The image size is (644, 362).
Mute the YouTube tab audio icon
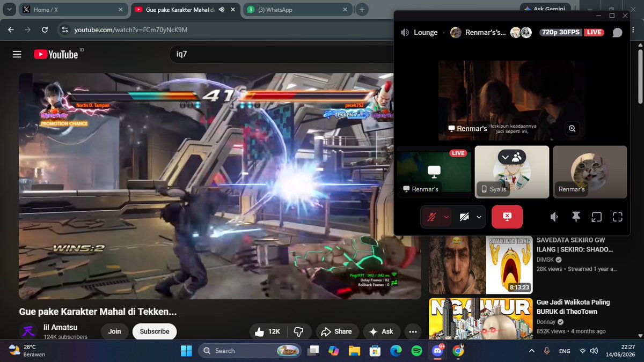(x=221, y=10)
